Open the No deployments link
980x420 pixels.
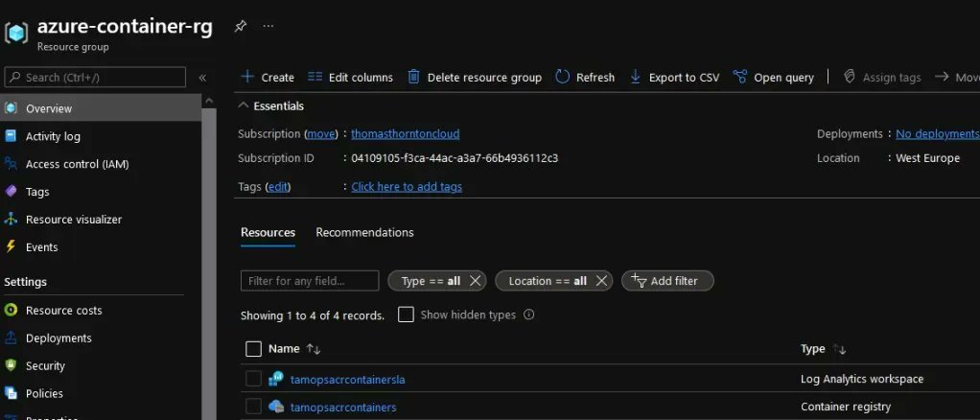938,133
